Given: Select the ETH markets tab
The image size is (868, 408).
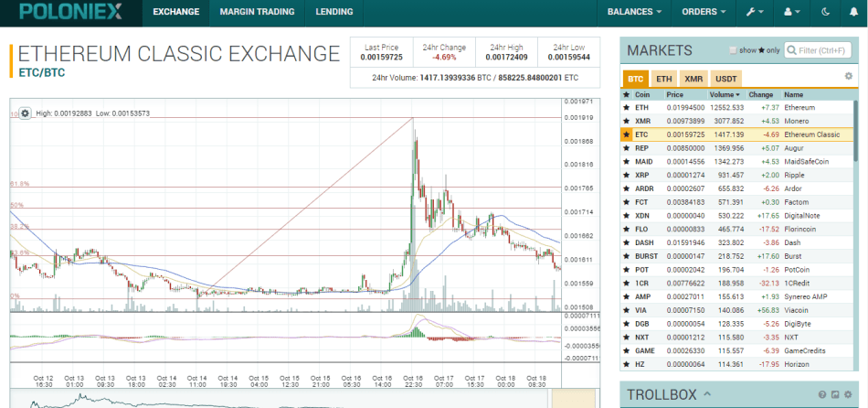Looking at the screenshot, I should point(663,79).
